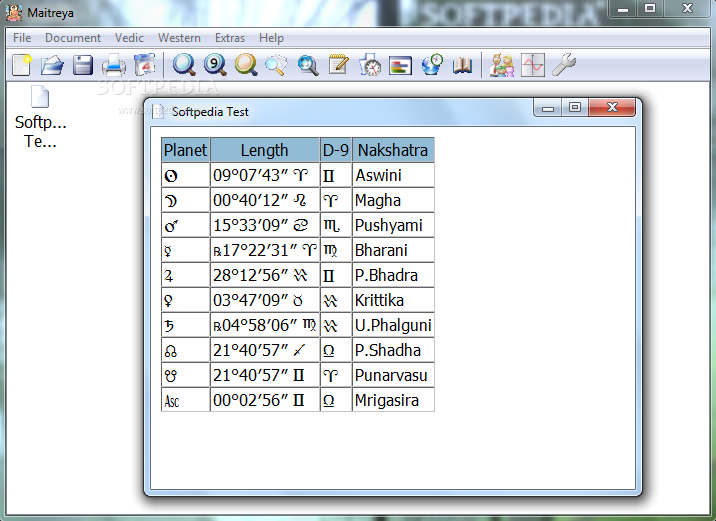Click the blue magnifier view icon
The width and height of the screenshot is (716, 521).
point(184,65)
